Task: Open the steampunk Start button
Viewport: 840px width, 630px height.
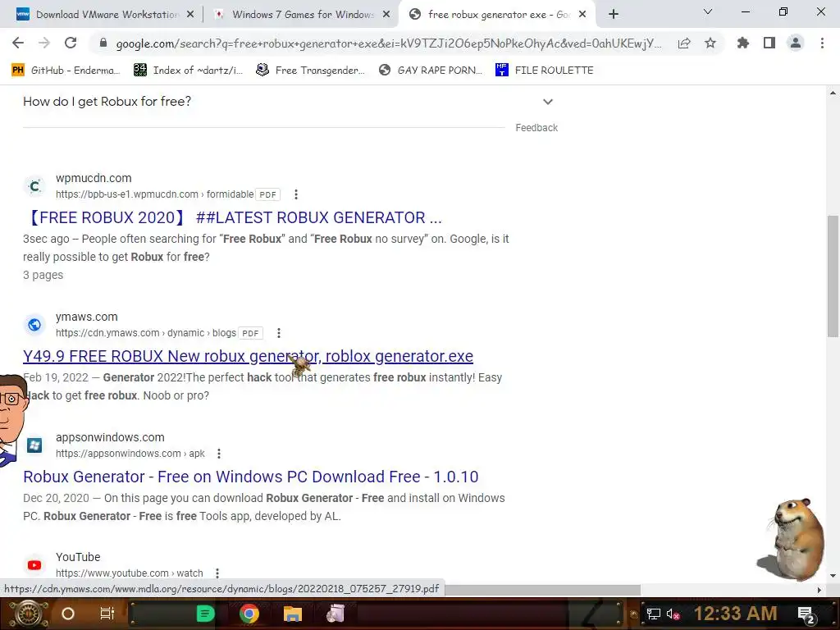Action: [x=28, y=614]
